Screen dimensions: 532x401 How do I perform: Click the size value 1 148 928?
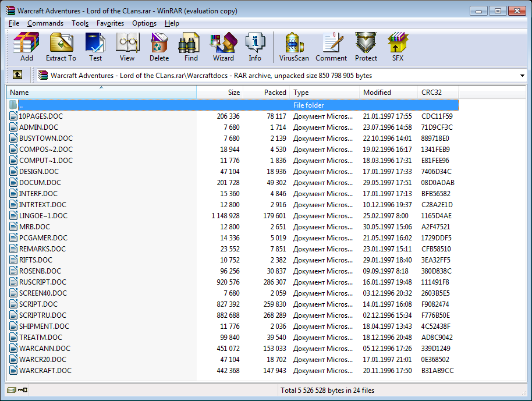226,215
